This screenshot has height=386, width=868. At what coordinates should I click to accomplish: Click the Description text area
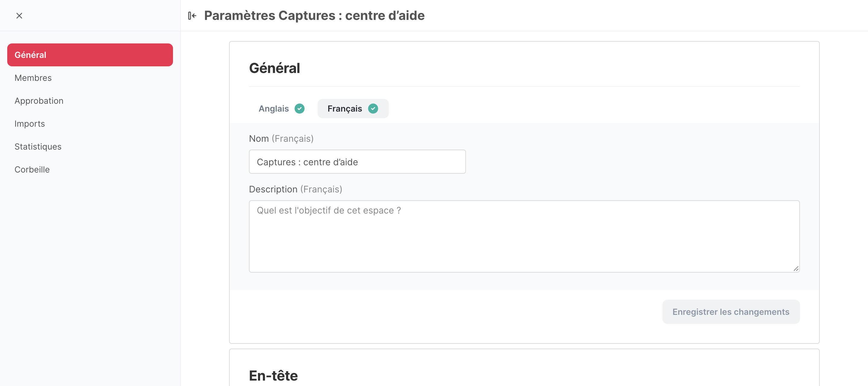(x=524, y=236)
